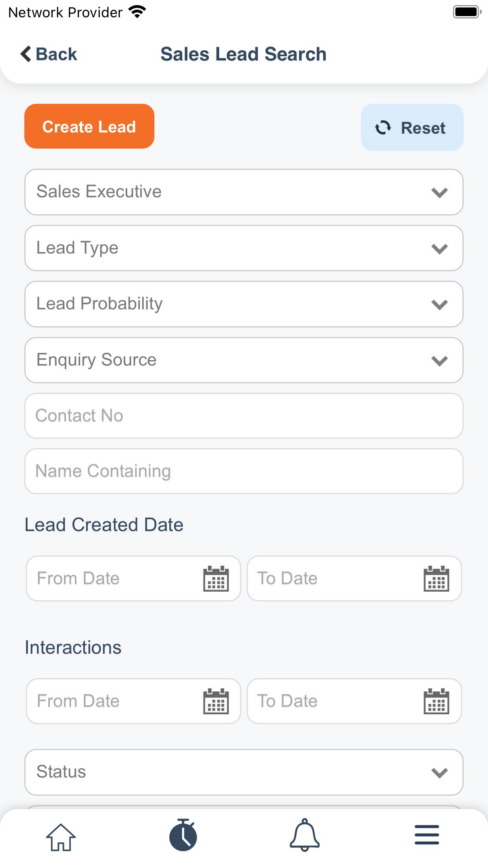Expand the Status dropdown
Viewport: 488px width, 868px height.
point(244,772)
